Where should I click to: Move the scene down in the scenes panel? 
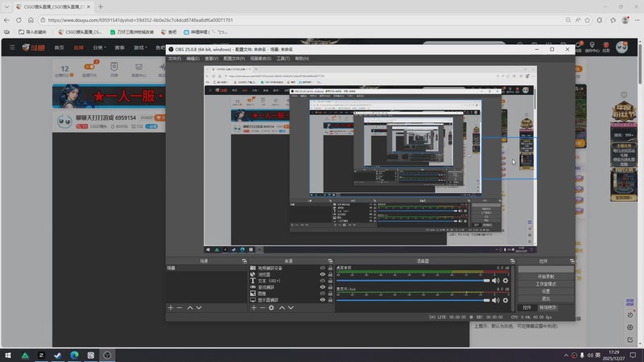coord(199,307)
